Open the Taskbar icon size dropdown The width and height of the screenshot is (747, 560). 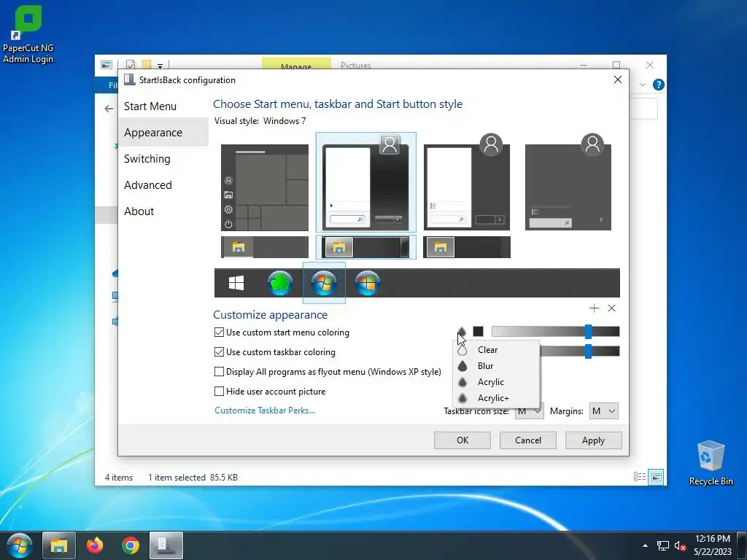coord(529,411)
